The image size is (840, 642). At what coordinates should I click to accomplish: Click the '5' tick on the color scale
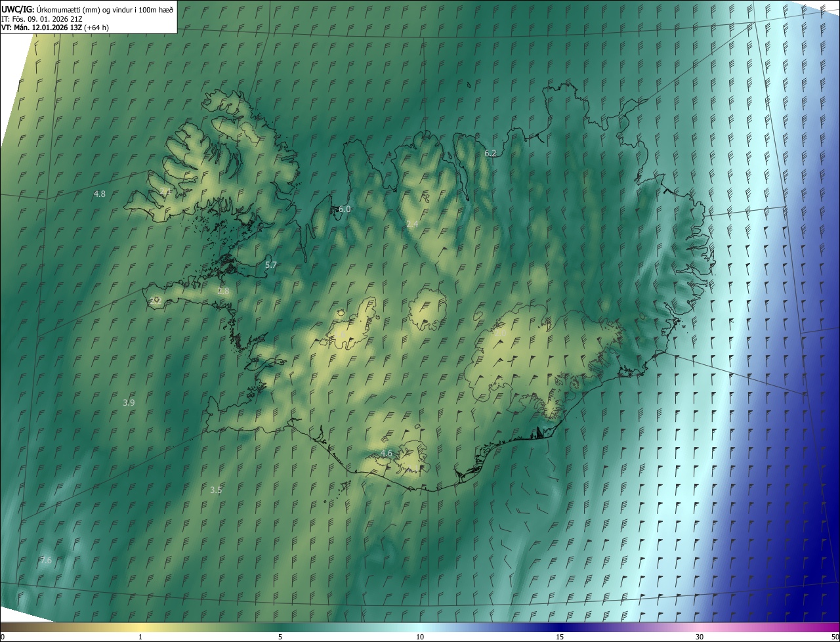point(280,637)
